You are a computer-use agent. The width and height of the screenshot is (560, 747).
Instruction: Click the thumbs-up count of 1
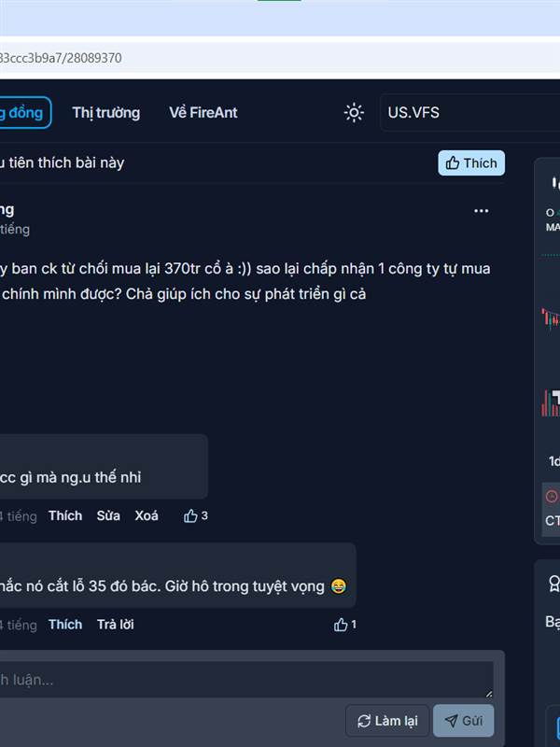click(x=344, y=625)
